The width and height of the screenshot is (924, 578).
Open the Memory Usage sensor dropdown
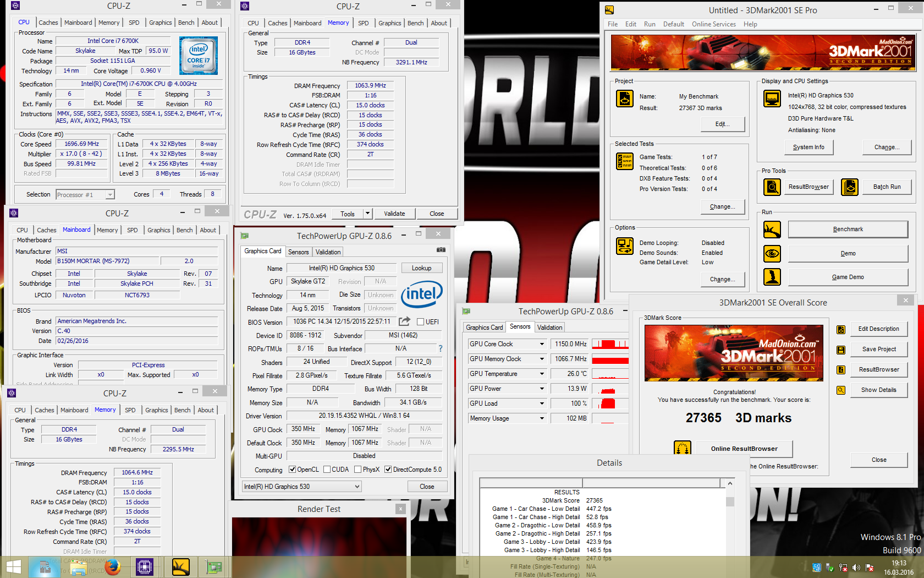point(541,418)
